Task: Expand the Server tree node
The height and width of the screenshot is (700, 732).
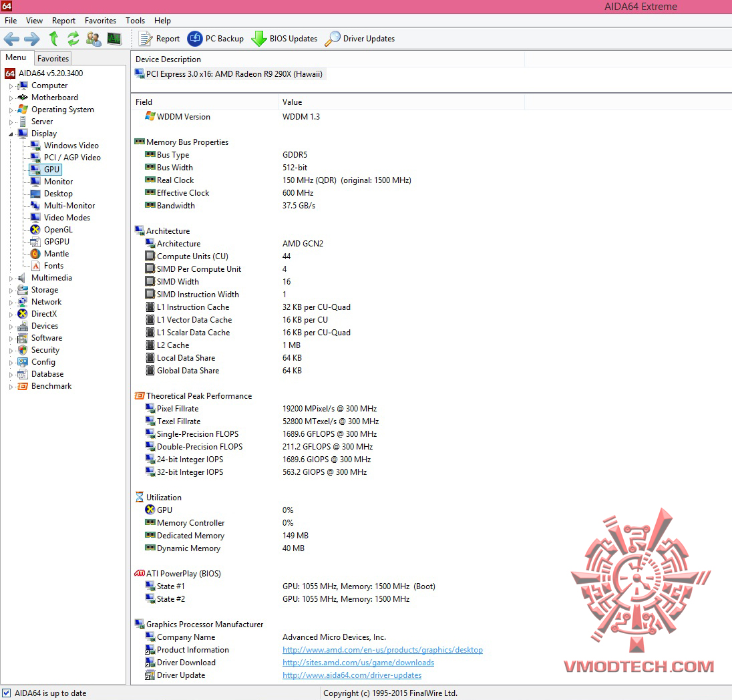Action: pos(11,122)
